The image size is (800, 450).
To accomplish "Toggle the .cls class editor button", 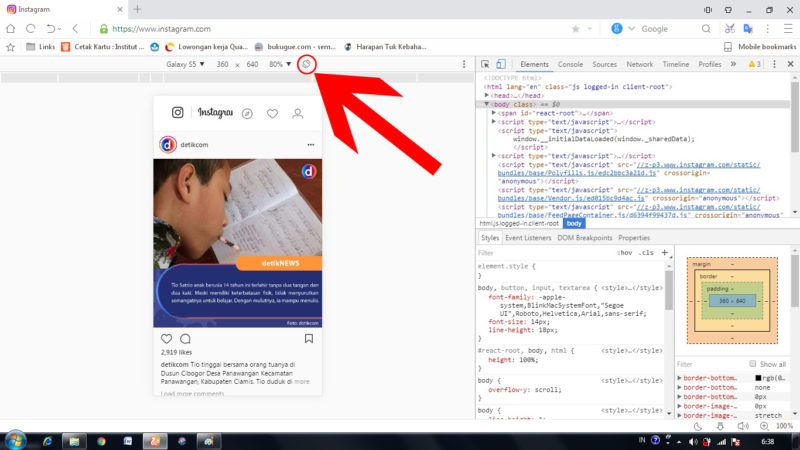I will (646, 253).
